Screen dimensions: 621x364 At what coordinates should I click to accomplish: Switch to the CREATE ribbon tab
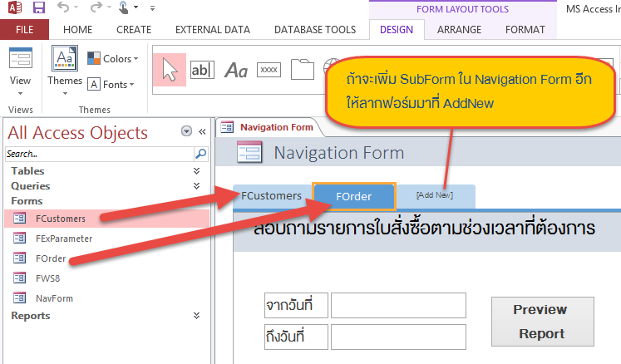[x=134, y=30]
